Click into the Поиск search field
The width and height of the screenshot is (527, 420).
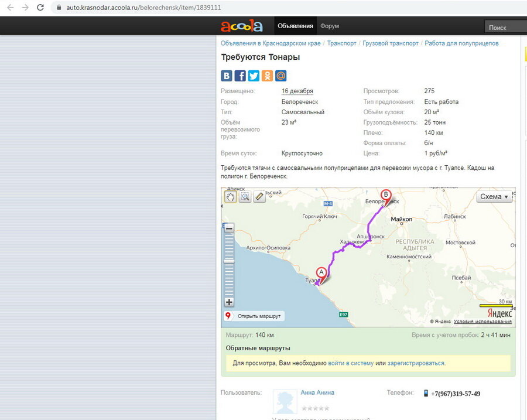(506, 27)
